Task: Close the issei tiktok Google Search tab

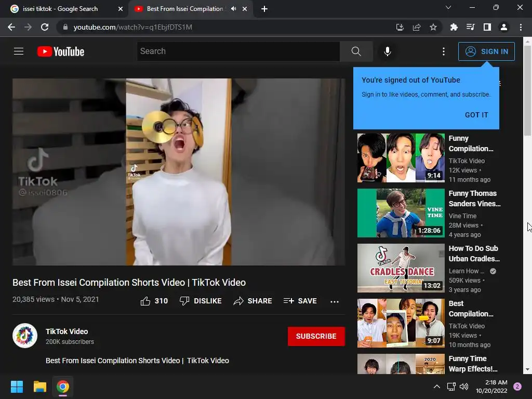Action: [121, 9]
